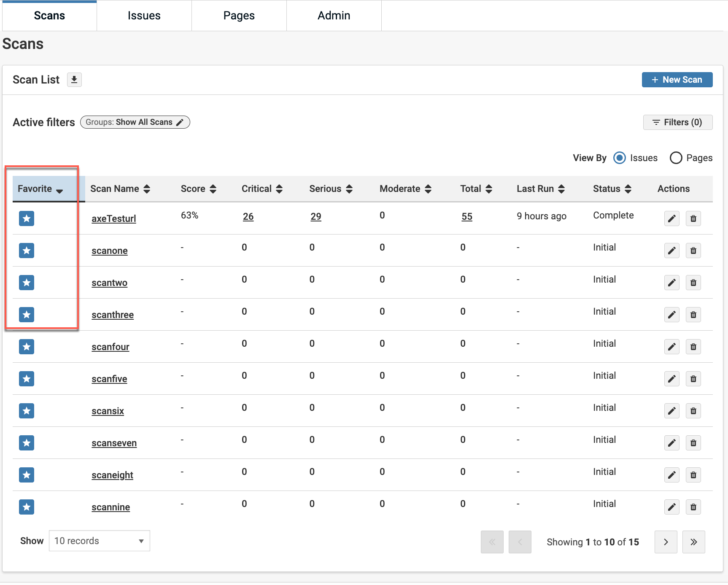Open the Admin tab
This screenshot has height=585, width=728.
point(334,16)
